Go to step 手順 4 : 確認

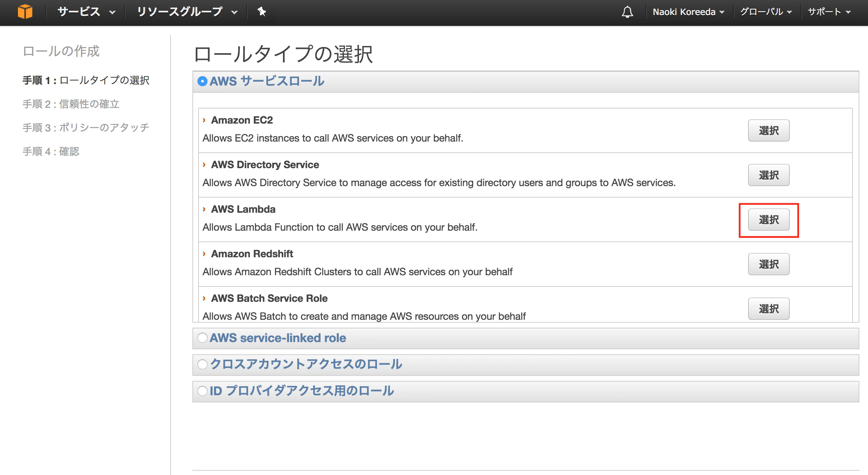tap(51, 151)
